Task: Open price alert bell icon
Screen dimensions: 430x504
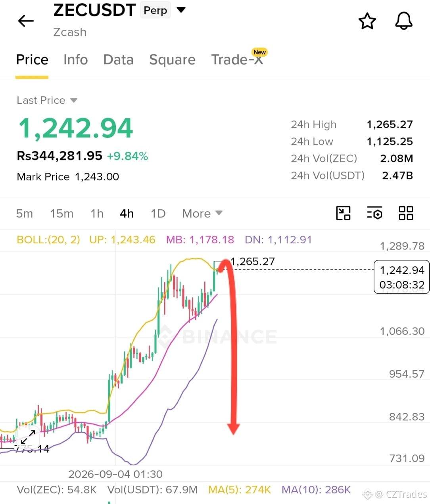Action: 404,21
